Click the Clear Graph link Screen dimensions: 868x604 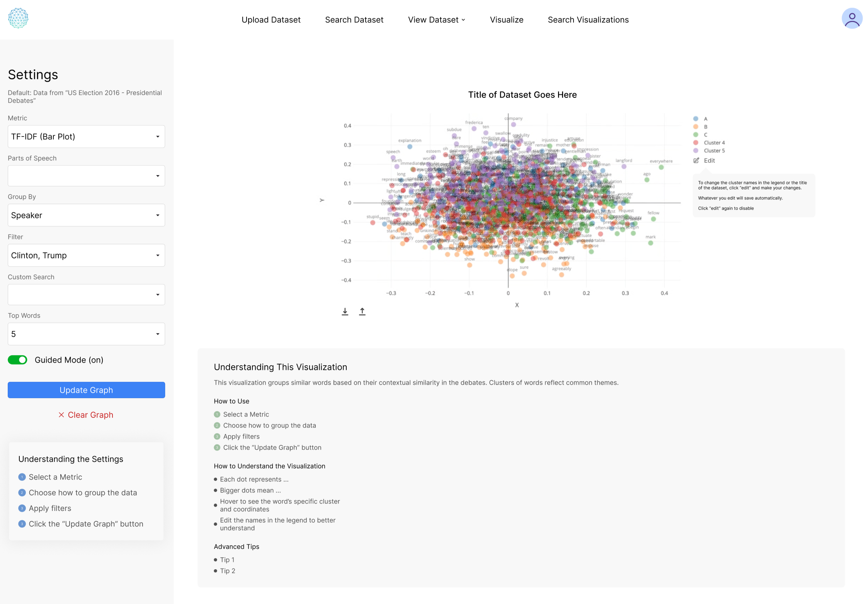90,415
